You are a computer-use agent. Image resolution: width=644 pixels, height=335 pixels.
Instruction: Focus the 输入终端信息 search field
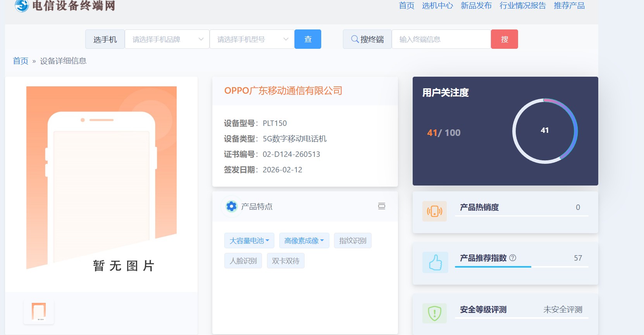click(441, 39)
